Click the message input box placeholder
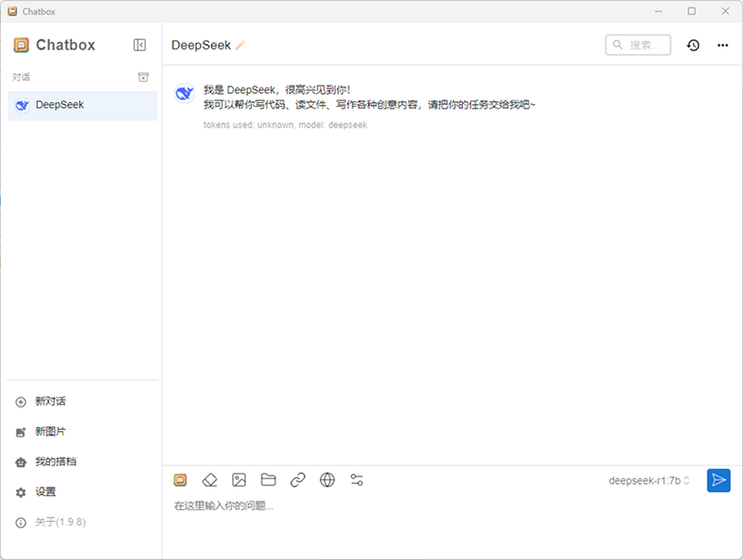The width and height of the screenshot is (743, 560). point(224,506)
